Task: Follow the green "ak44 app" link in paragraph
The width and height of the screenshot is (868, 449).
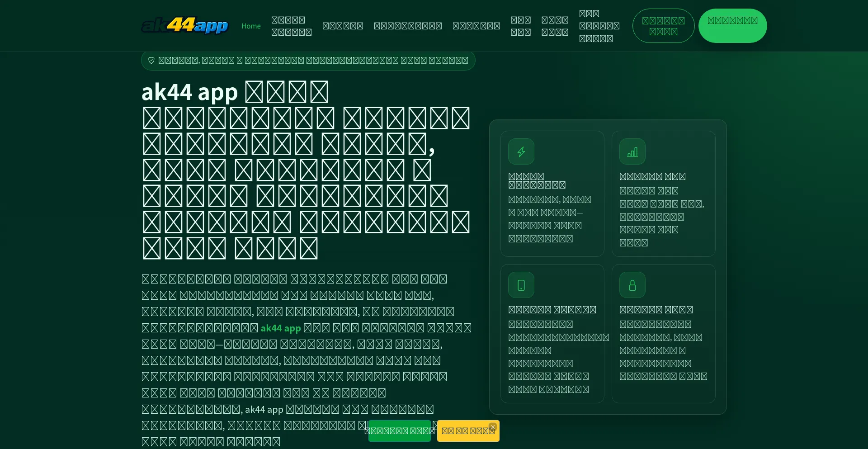Action: pyautogui.click(x=281, y=328)
